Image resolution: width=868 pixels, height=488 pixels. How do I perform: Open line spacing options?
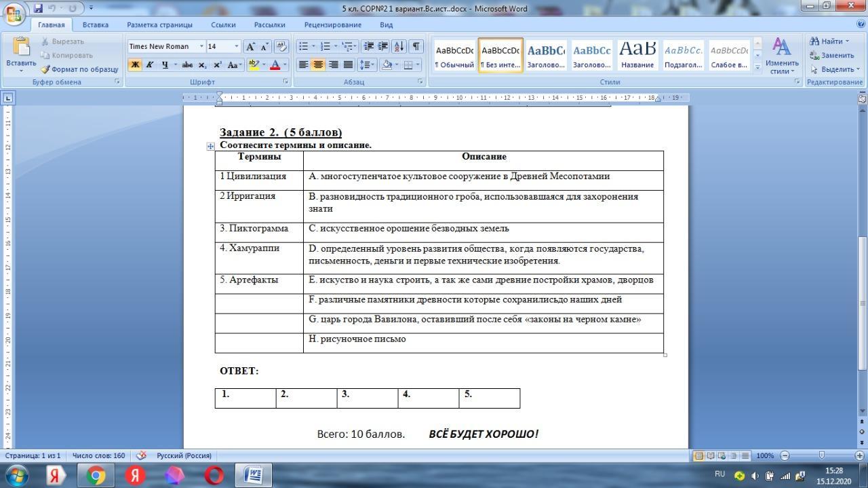point(367,65)
